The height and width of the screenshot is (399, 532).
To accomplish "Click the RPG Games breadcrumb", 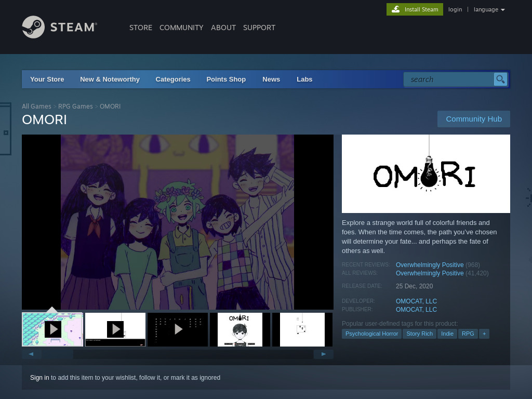I will 75,106.
